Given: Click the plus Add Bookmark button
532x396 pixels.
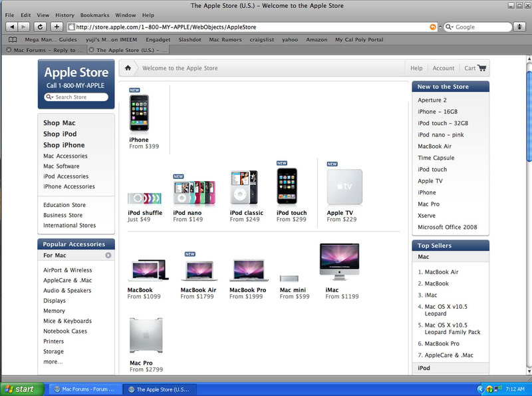Looking at the screenshot, I should point(57,27).
